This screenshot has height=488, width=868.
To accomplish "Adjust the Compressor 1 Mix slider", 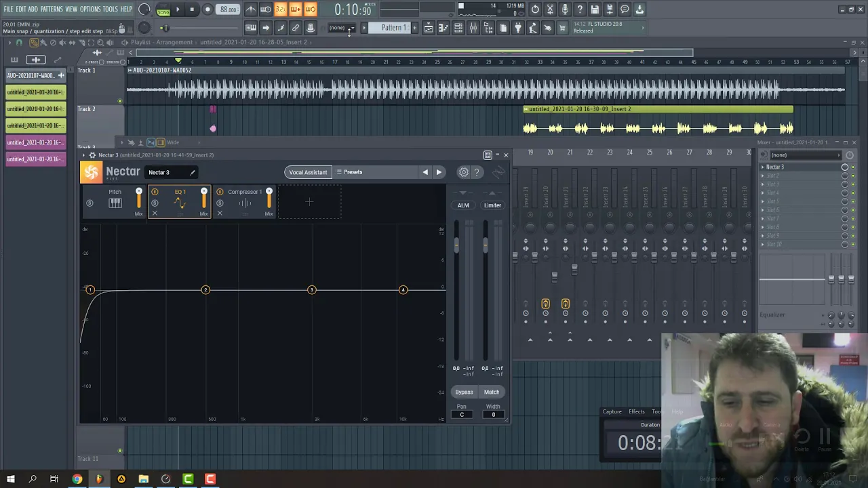I will pos(269,199).
